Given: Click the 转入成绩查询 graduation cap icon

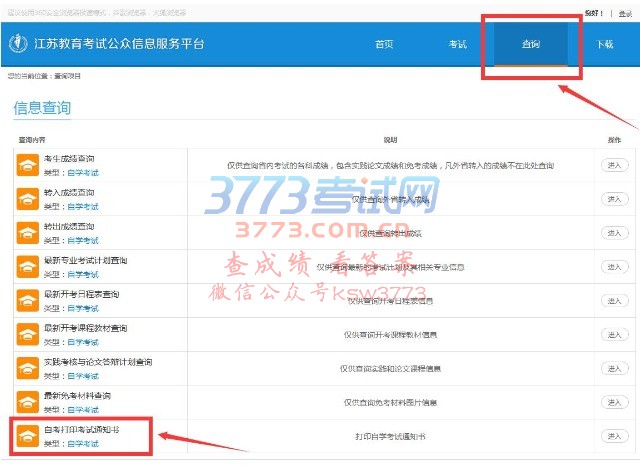Looking at the screenshot, I should 27,199.
